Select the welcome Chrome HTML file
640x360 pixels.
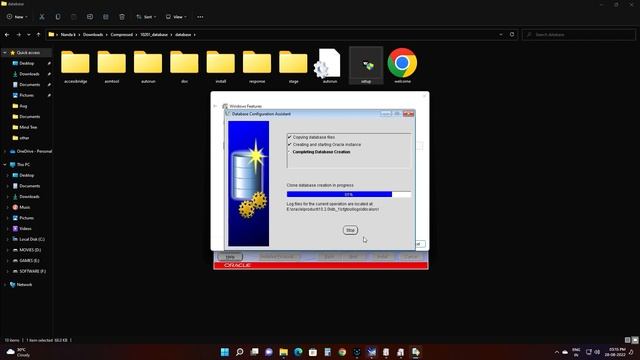(402, 66)
